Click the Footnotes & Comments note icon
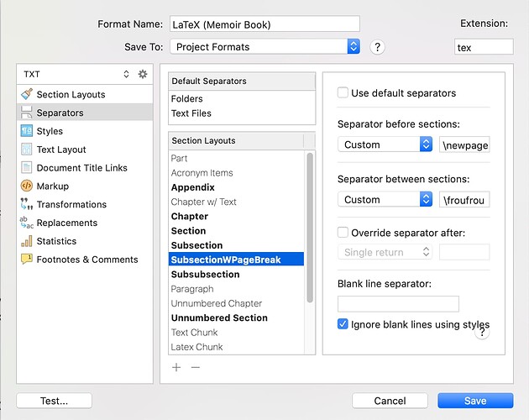Viewport: 529px width, 420px height. [27, 260]
